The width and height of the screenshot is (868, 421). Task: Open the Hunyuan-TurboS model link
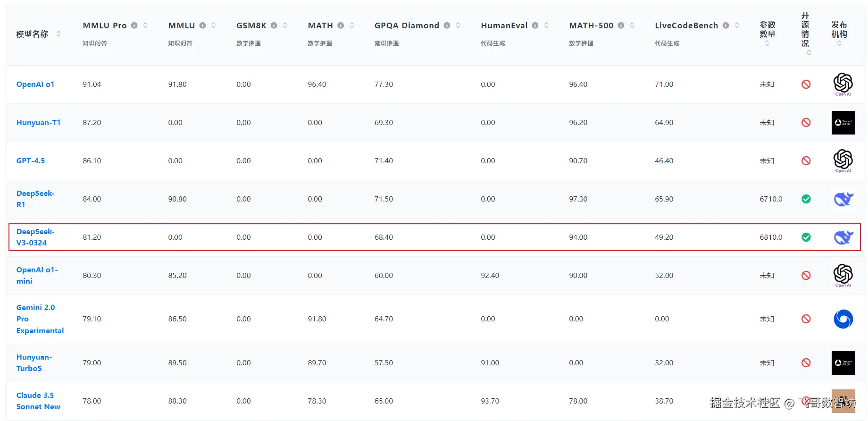point(34,363)
